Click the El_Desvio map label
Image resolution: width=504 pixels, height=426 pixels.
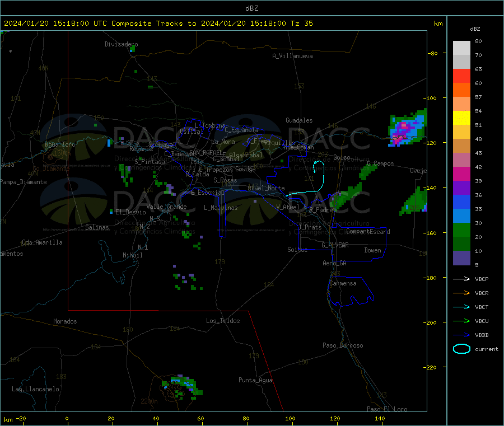click(x=130, y=212)
